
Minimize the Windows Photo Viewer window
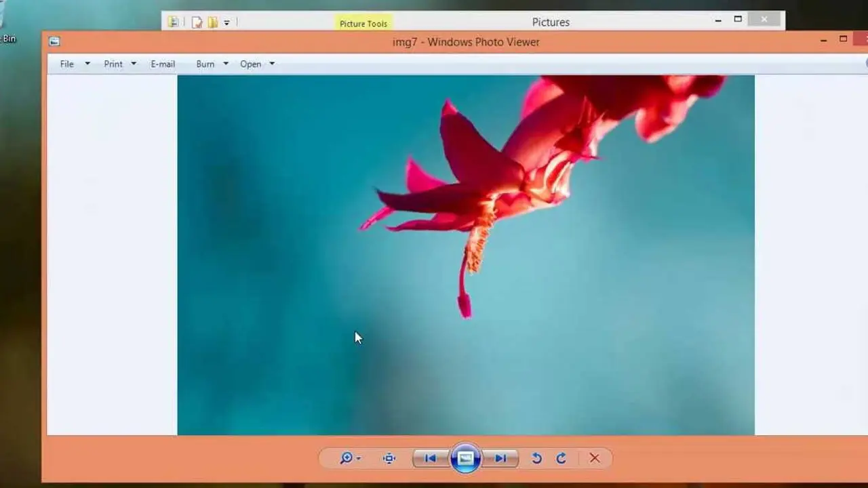pos(823,41)
